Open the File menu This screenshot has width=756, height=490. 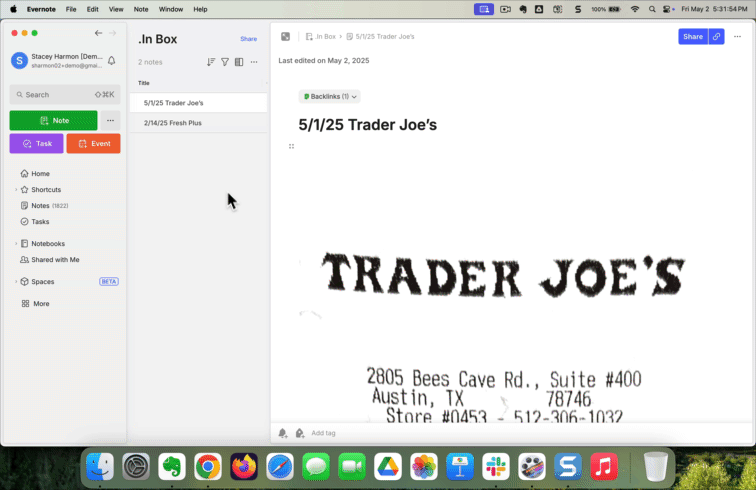pyautogui.click(x=71, y=9)
